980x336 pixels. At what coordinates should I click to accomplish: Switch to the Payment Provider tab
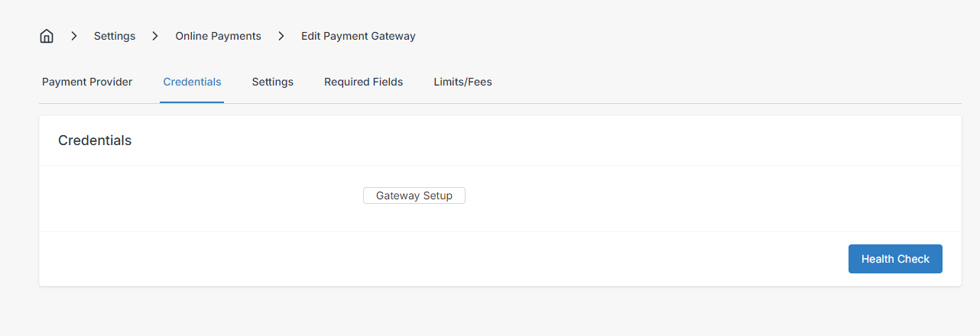pyautogui.click(x=87, y=82)
